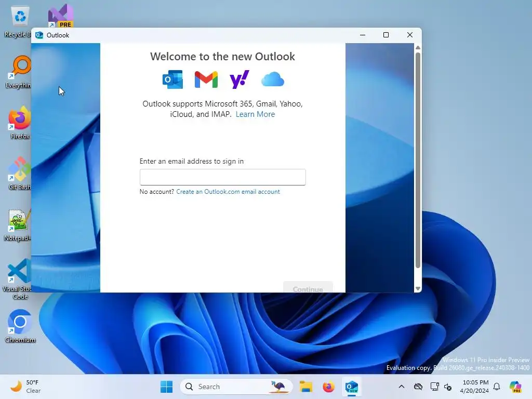532x399 pixels.
Task: Select Chromium desktop shortcut
Action: click(20, 326)
